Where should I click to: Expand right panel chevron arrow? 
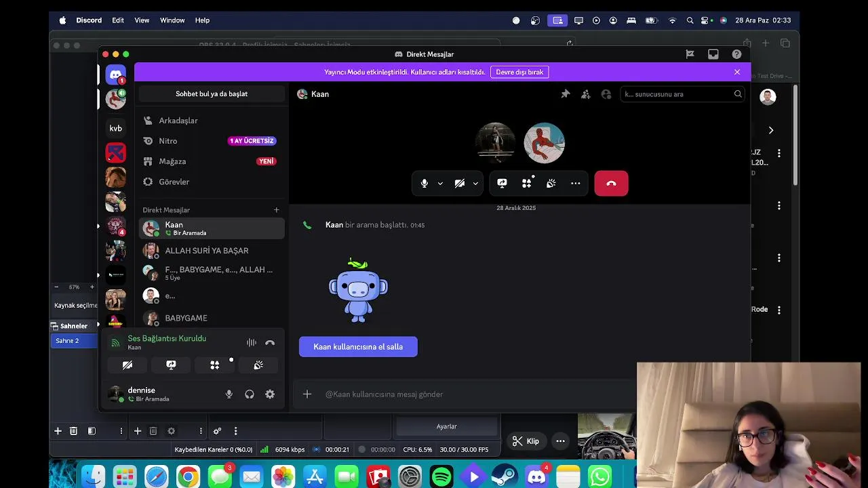771,130
